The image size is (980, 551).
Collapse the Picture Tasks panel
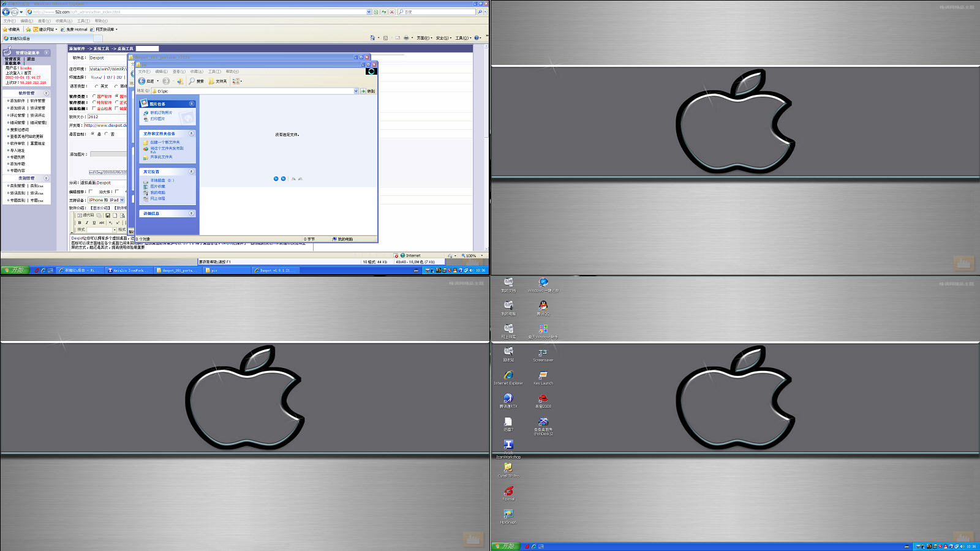(192, 103)
